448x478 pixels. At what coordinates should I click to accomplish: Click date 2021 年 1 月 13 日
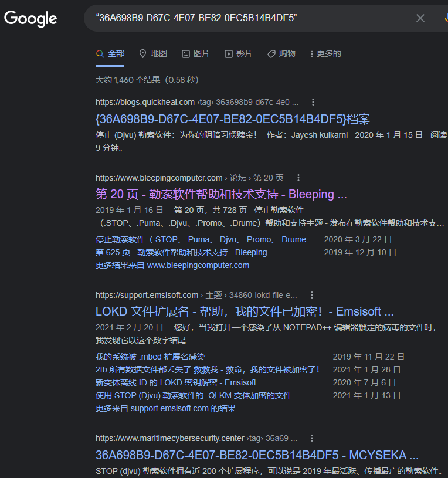pos(366,395)
